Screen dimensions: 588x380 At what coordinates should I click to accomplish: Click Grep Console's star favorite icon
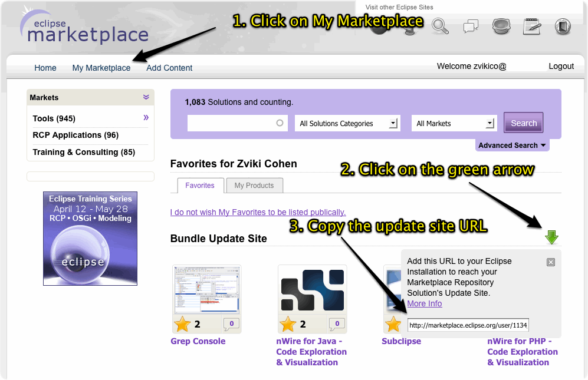182,324
